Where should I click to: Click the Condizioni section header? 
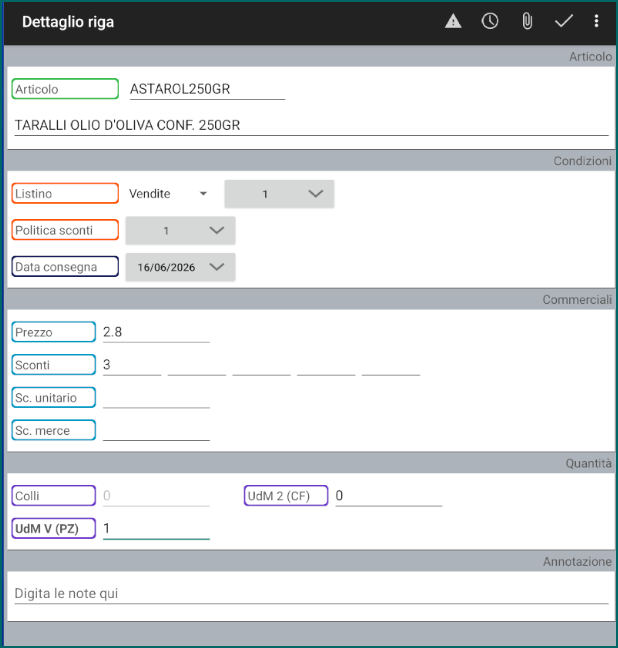click(582, 161)
